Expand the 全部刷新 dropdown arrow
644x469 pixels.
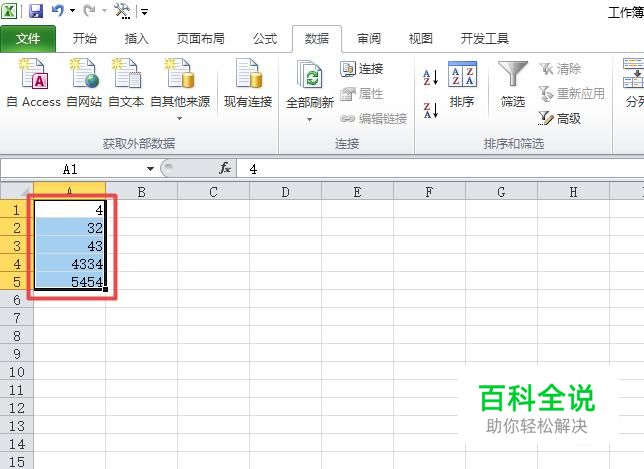click(309, 120)
